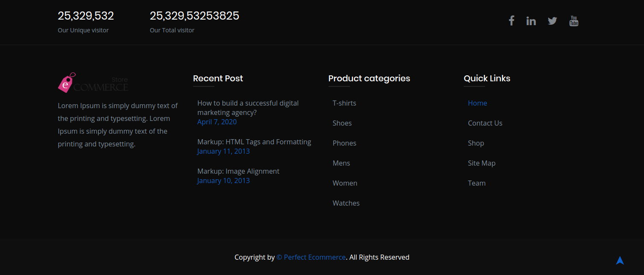Open the Site Map quick link
Screen dimensions: 644x275
click(x=481, y=163)
